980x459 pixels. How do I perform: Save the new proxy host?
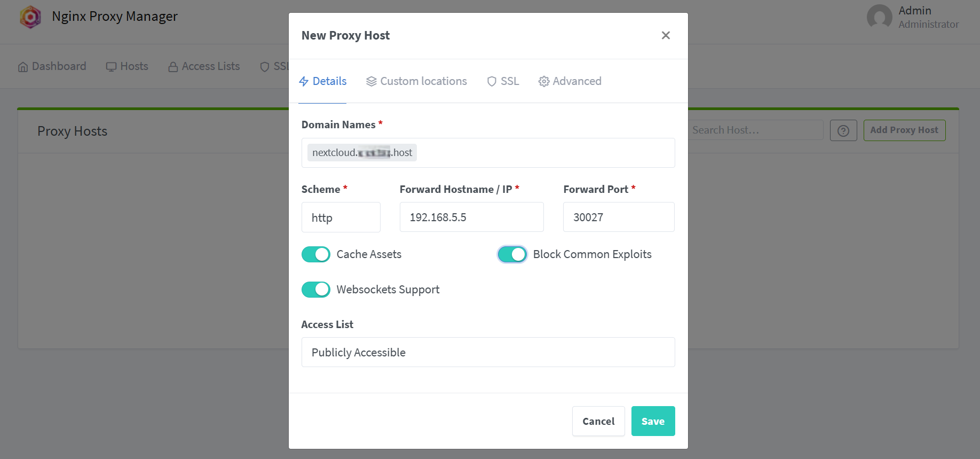click(x=653, y=421)
